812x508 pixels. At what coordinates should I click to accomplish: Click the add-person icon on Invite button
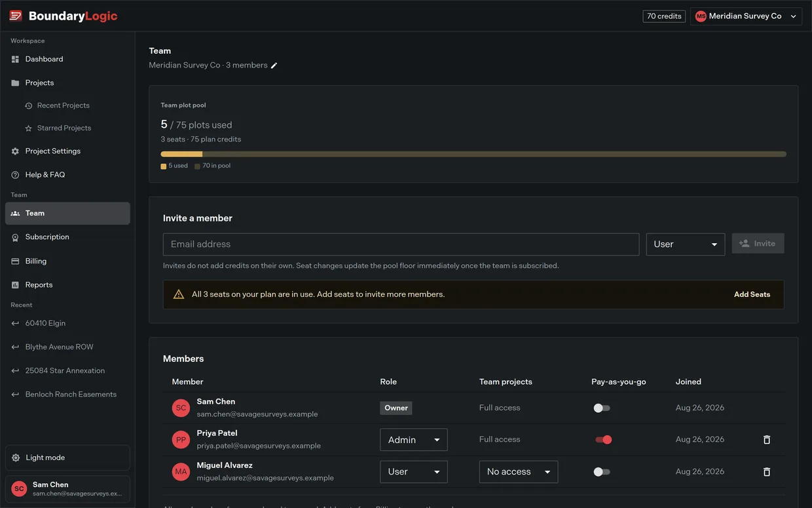click(x=744, y=244)
